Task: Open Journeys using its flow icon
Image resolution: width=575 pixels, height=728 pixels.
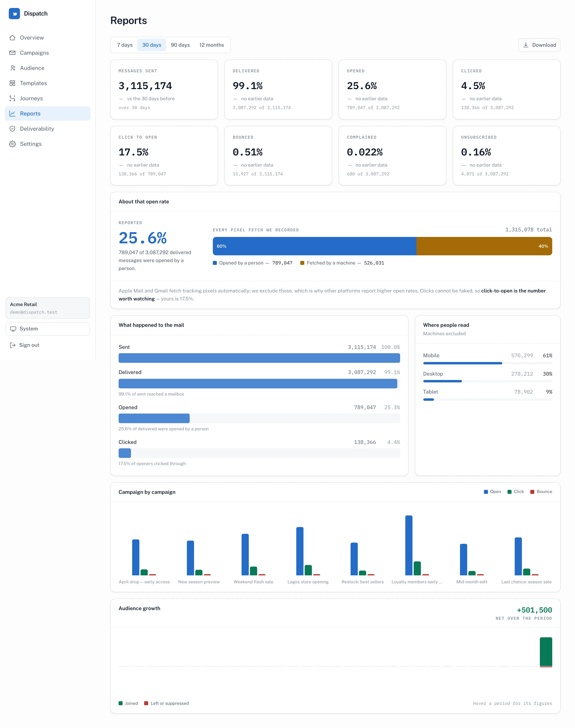Action: [x=12, y=98]
